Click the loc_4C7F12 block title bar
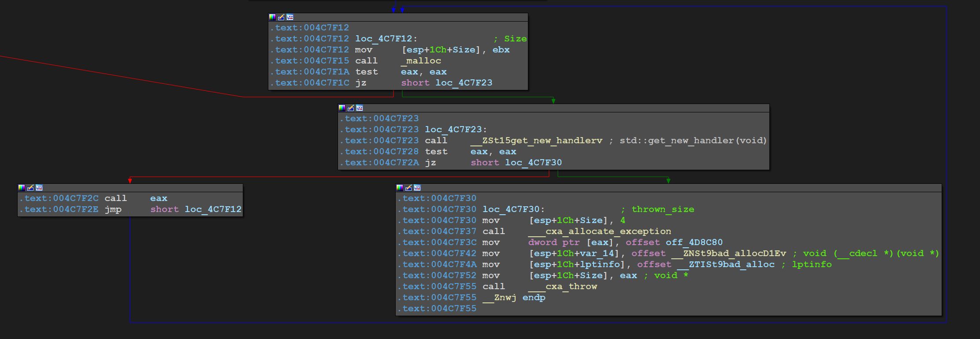Screen dimensions: 980x339 pyautogui.click(x=398, y=17)
